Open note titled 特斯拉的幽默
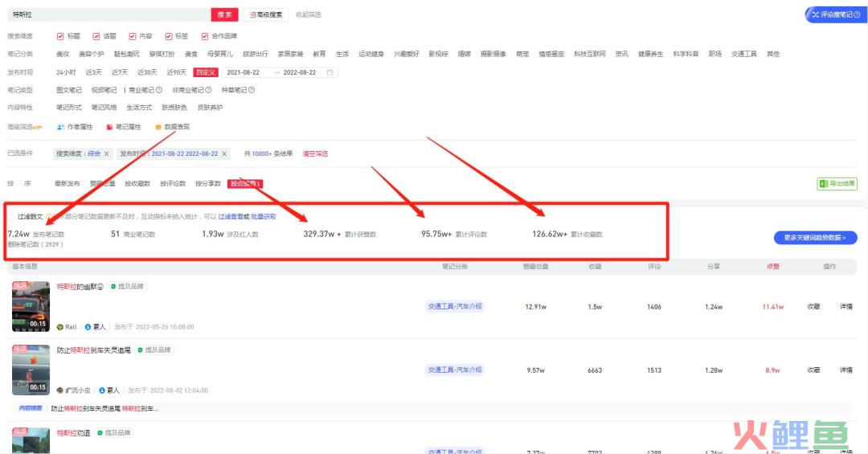The width and height of the screenshot is (868, 454). pyautogui.click(x=80, y=286)
